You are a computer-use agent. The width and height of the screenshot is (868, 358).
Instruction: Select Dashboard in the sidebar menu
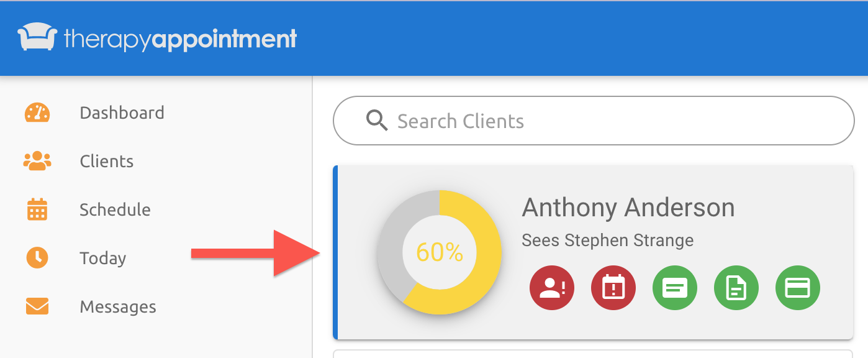point(122,112)
